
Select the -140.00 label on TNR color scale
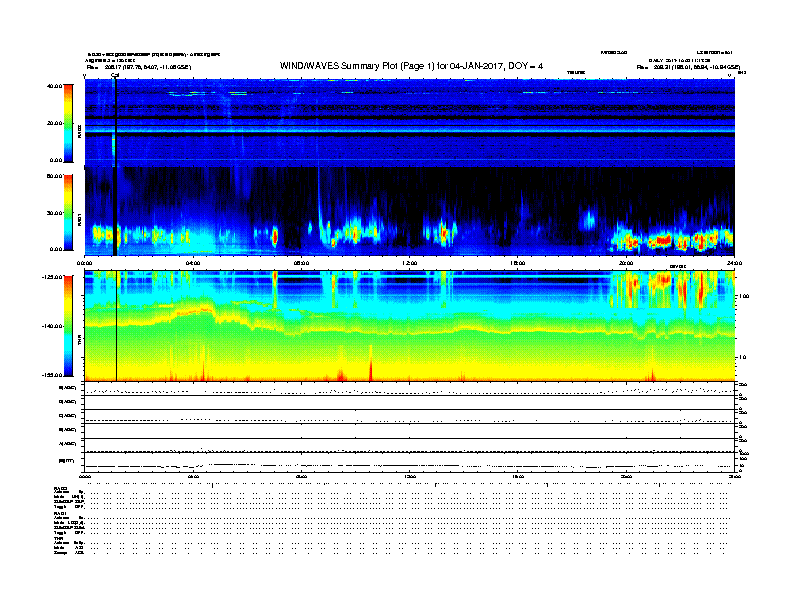tap(52, 326)
